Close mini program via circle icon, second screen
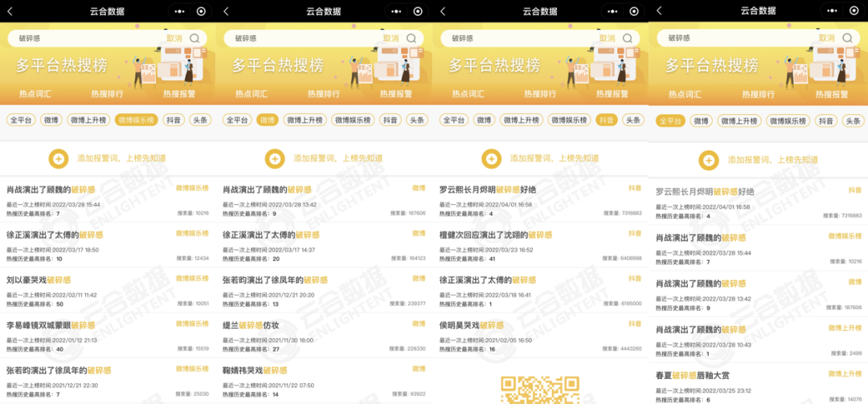Viewport: 868px width, 404px height. click(x=418, y=11)
